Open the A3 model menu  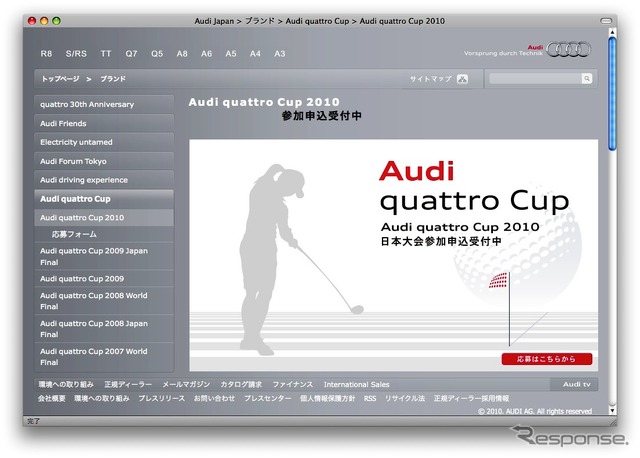click(280, 53)
